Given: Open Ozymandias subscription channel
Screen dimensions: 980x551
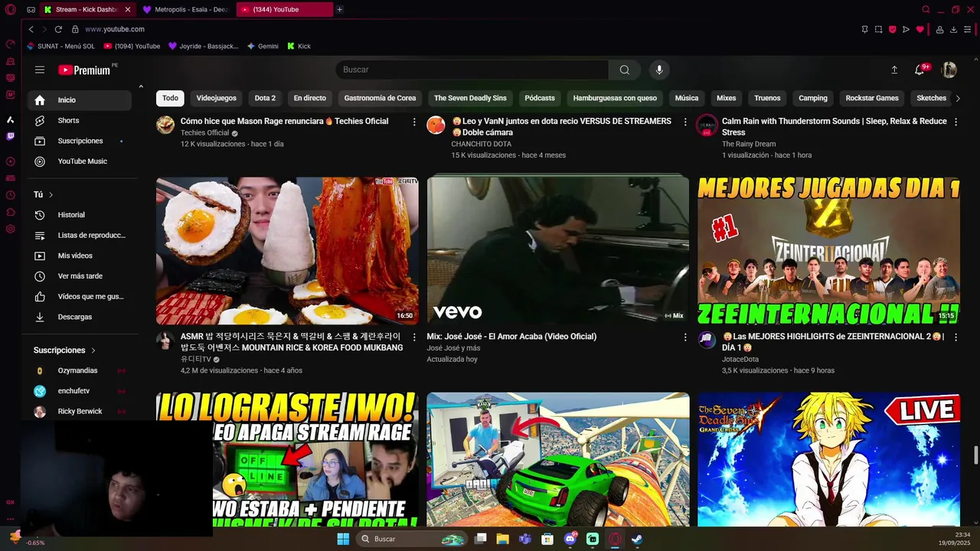Looking at the screenshot, I should tap(80, 370).
